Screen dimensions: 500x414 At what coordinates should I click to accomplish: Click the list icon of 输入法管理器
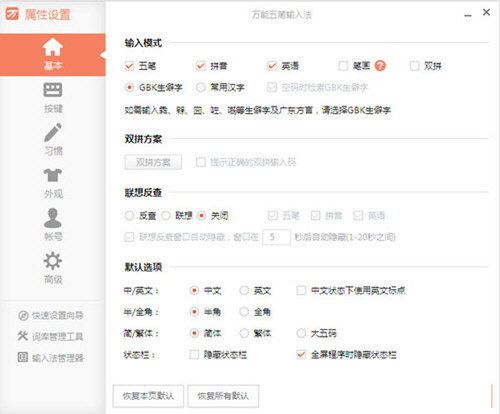coord(23,357)
